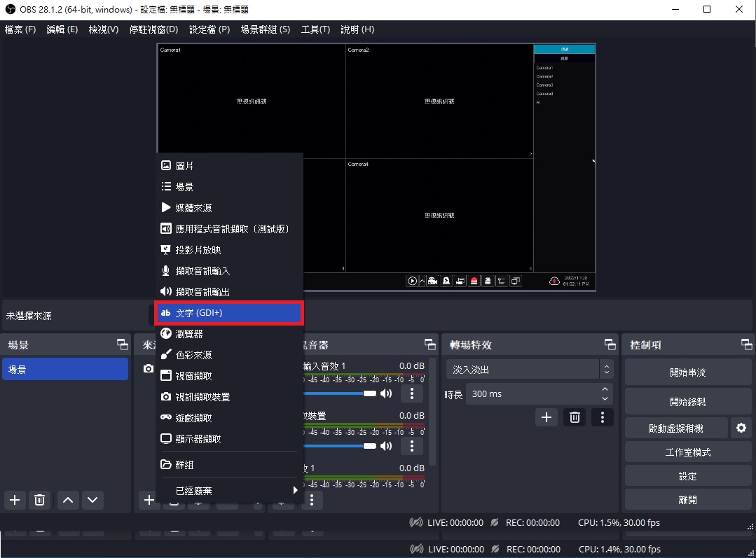Move the selected scene up

click(x=68, y=500)
